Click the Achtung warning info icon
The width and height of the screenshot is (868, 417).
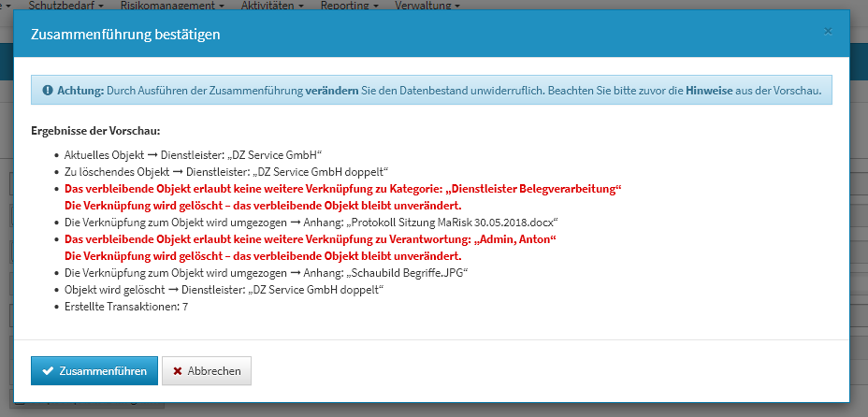[x=48, y=90]
